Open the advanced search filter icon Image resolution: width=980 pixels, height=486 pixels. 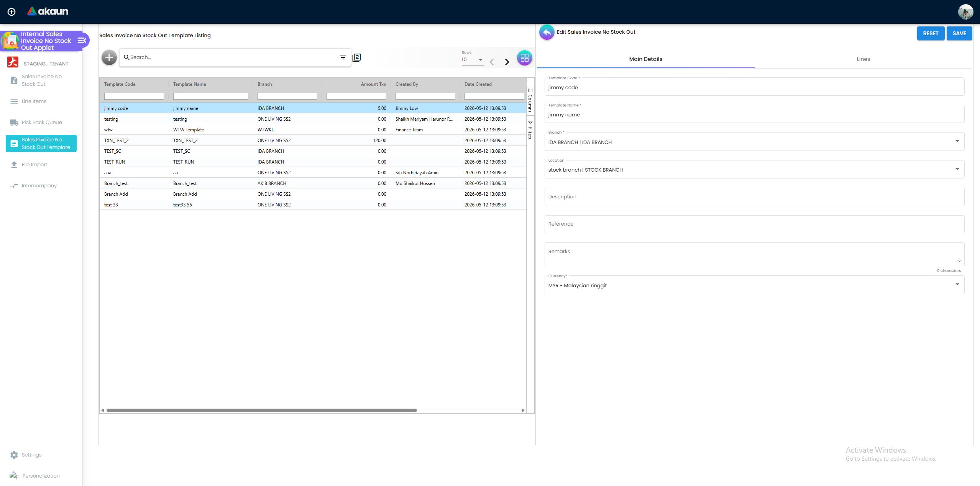pyautogui.click(x=343, y=57)
